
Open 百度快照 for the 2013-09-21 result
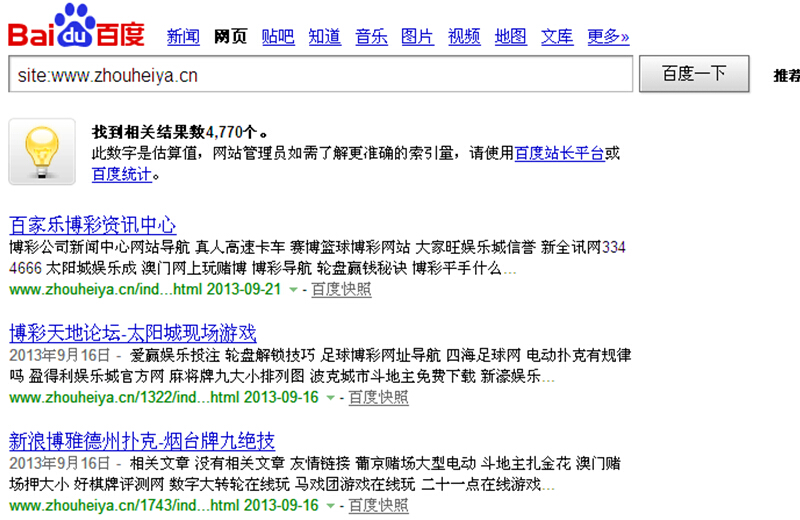(341, 289)
